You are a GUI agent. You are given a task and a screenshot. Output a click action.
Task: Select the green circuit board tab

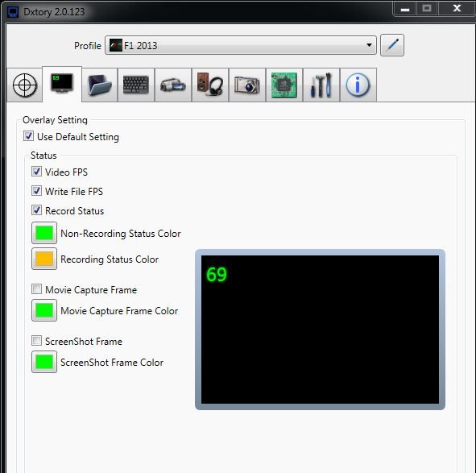pyautogui.click(x=284, y=85)
